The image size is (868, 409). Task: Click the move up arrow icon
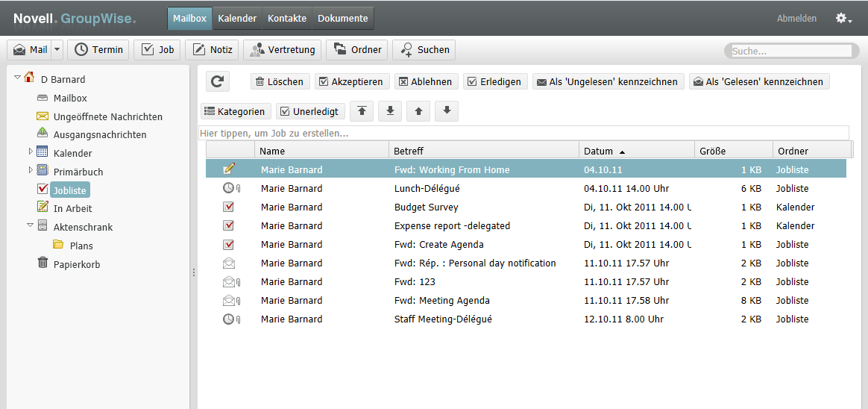click(418, 111)
